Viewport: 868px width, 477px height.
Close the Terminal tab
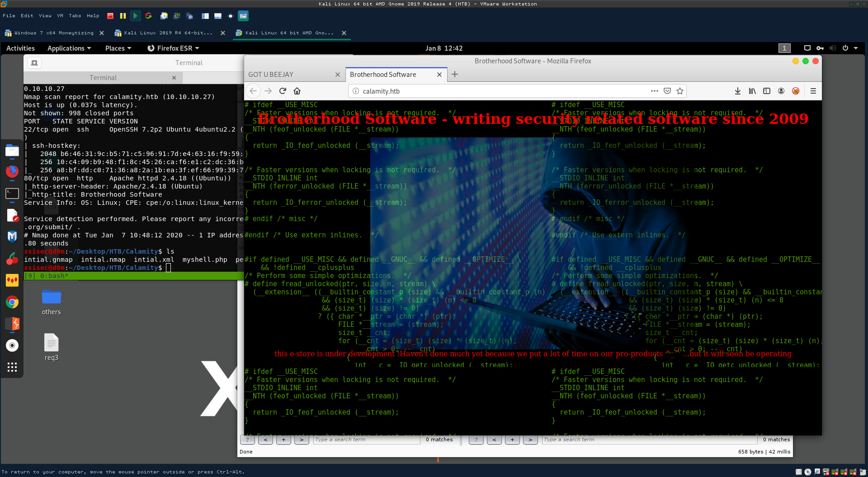(174, 78)
